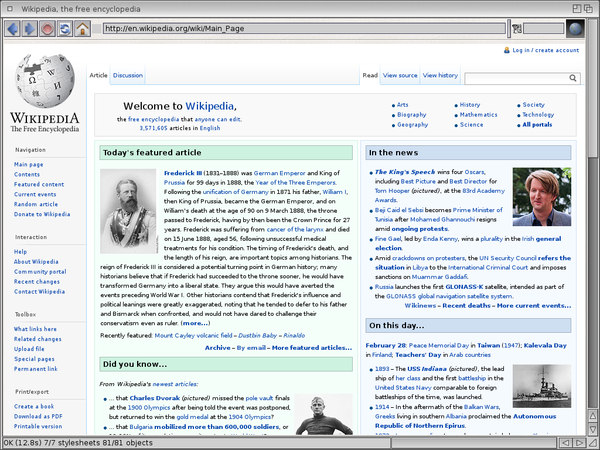This screenshot has height=450, width=600.
Task: Reload the page with the refresh icon
Action: click(64, 28)
